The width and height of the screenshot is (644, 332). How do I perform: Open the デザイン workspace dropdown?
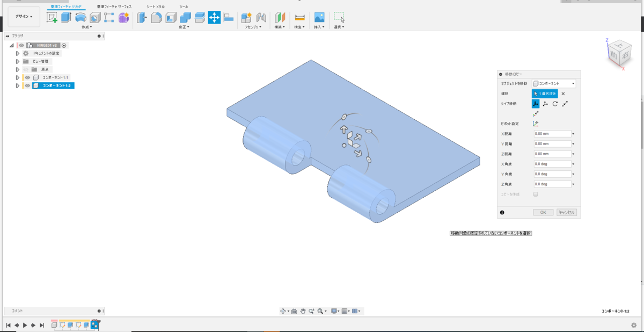[x=24, y=17]
